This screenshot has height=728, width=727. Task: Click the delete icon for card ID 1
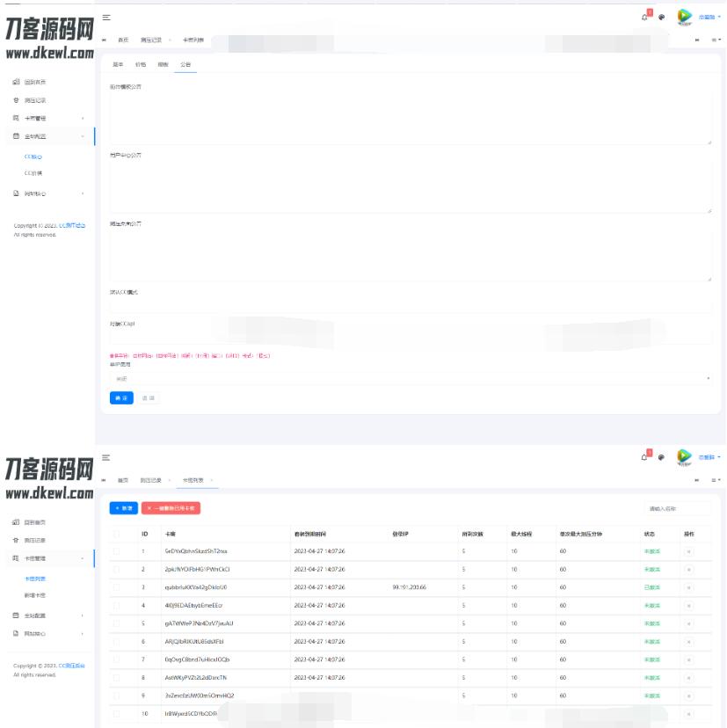[x=688, y=551]
